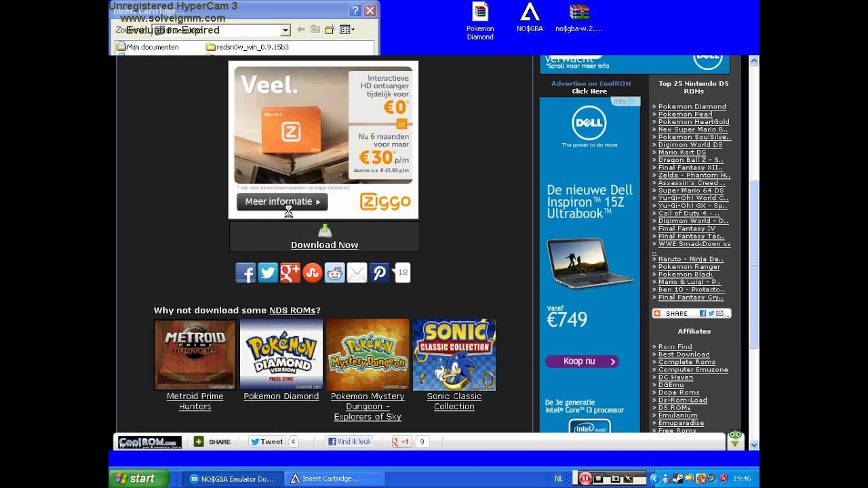Click the green plus SHARE button in bottom bar
This screenshot has width=868, height=488.
tap(212, 442)
